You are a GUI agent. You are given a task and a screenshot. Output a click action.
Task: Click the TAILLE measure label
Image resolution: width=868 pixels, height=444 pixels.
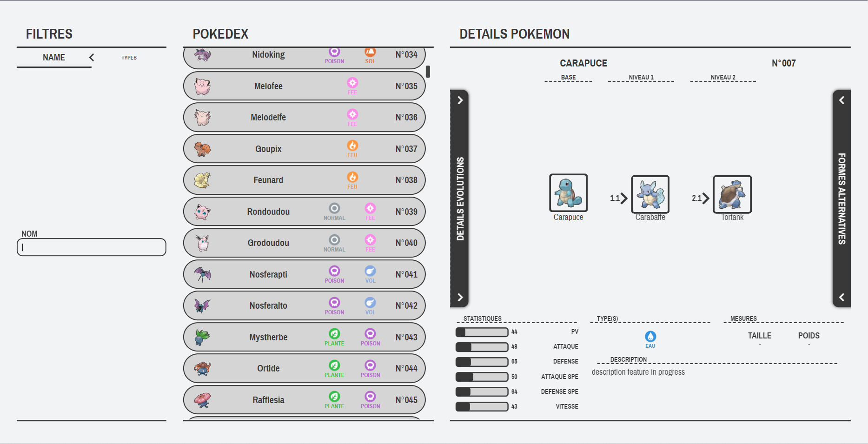(x=760, y=336)
